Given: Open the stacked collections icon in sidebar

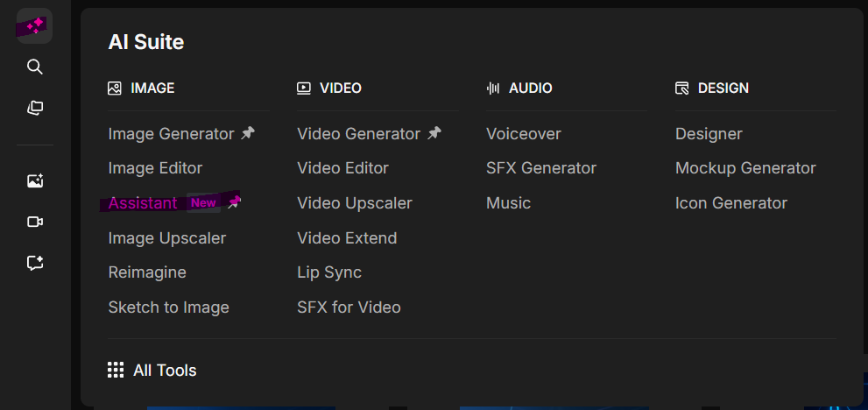Looking at the screenshot, I should point(35,109).
